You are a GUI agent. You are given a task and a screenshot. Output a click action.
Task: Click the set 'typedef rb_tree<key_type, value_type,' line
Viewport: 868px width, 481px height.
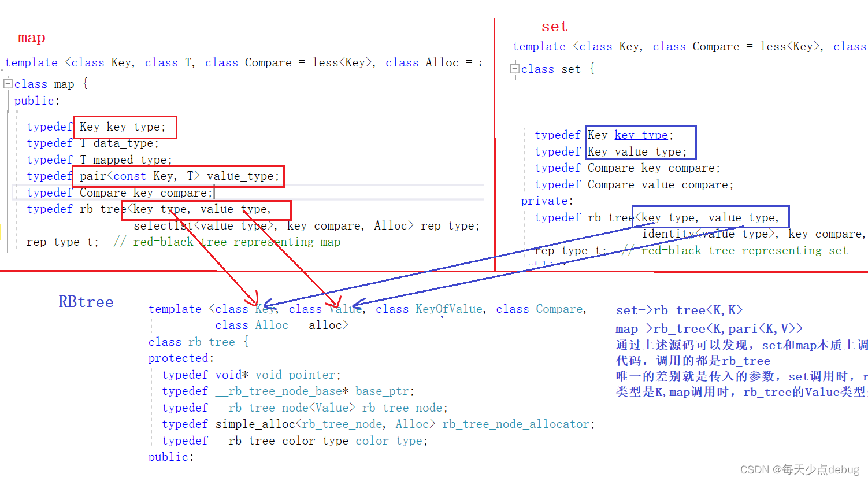(x=657, y=217)
